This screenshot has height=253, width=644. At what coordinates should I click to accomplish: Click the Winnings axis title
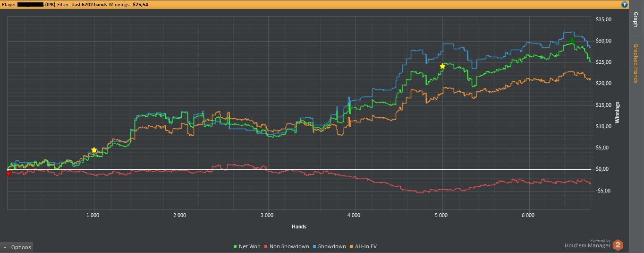tap(617, 113)
